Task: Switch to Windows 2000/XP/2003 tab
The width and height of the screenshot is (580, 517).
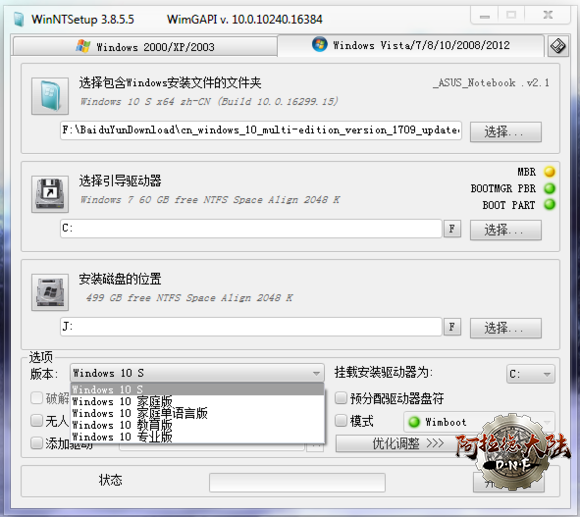Action: (x=145, y=47)
